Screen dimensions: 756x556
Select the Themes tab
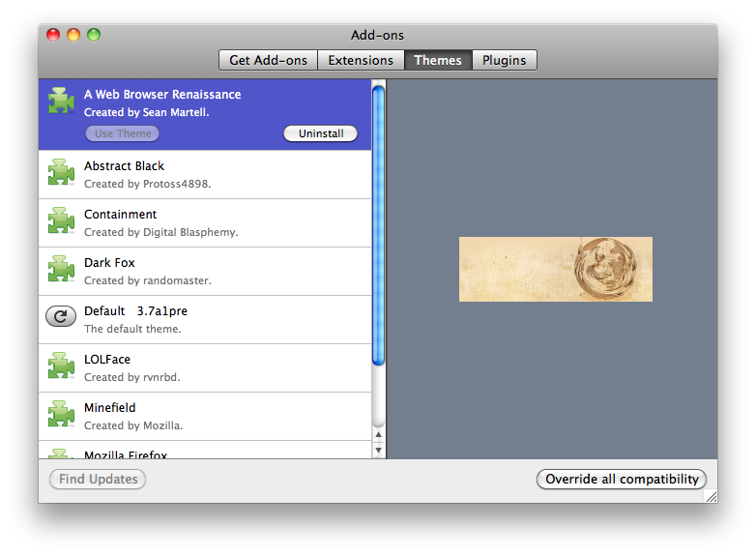click(438, 60)
